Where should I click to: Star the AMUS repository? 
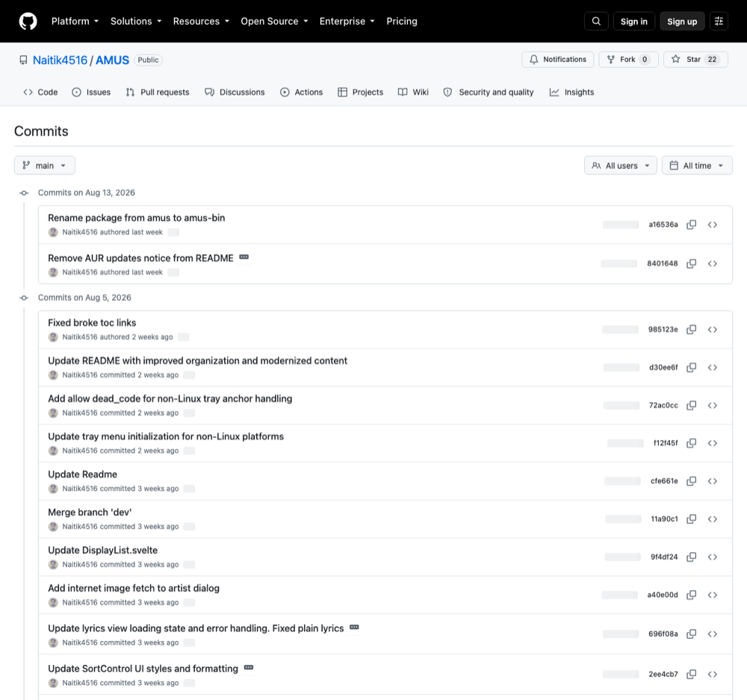tap(695, 60)
